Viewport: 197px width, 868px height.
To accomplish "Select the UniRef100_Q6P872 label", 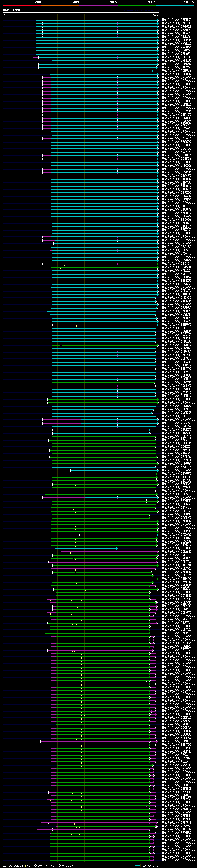I will pyautogui.click(x=177, y=115).
